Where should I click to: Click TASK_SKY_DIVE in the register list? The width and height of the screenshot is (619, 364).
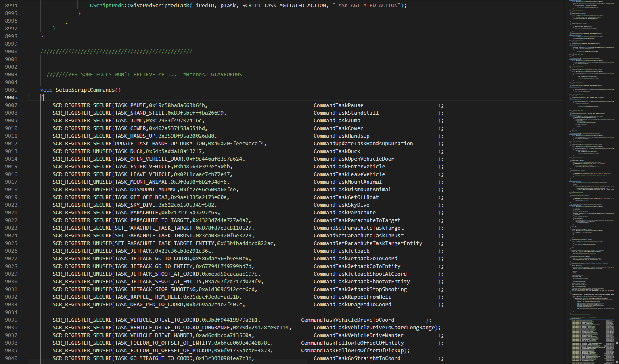135,205
